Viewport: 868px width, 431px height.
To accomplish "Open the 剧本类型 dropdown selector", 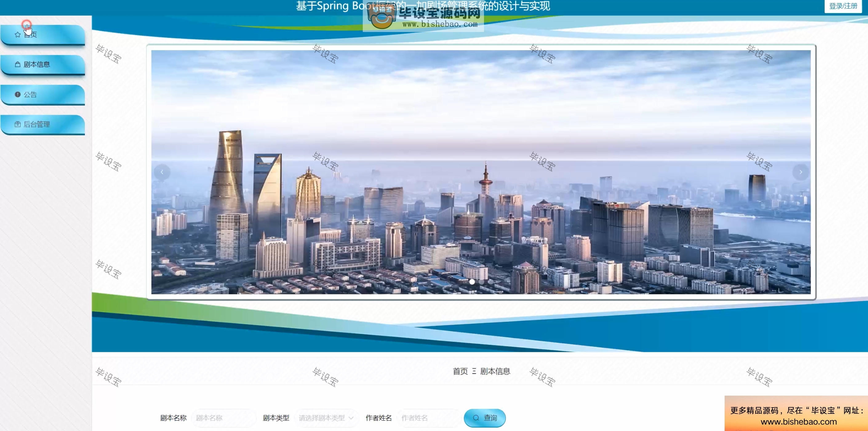I will coord(326,418).
